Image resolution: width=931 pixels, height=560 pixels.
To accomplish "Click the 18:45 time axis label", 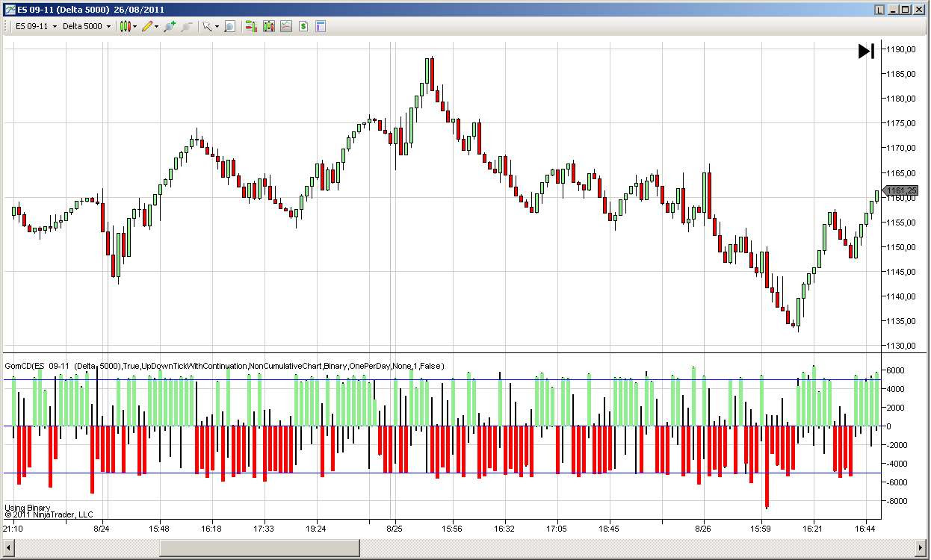I will click(x=609, y=529).
